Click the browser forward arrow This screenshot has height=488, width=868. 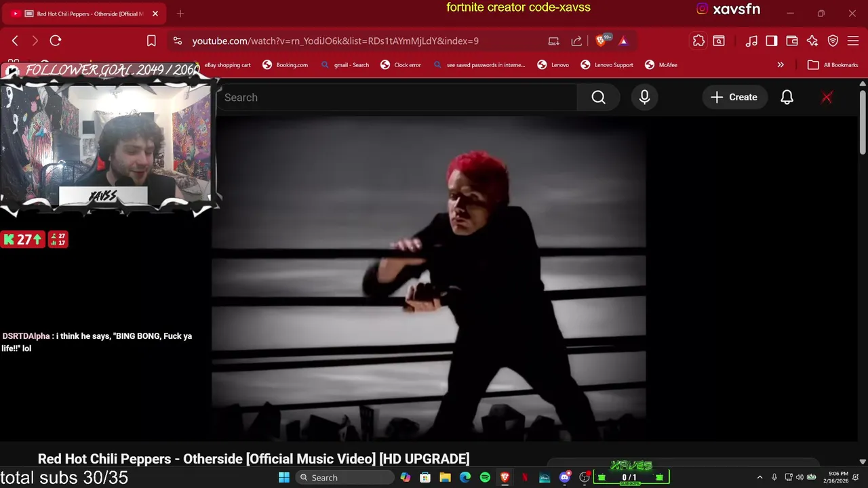tap(35, 41)
